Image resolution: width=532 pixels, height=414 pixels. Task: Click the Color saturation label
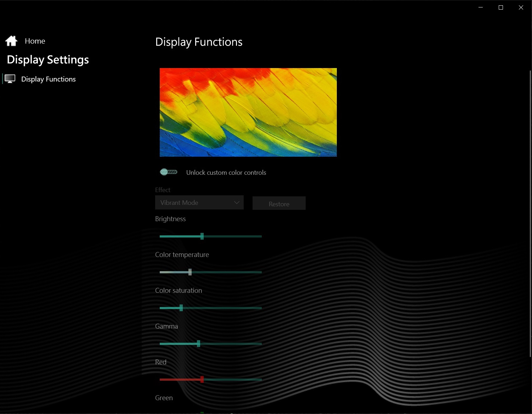[179, 290]
